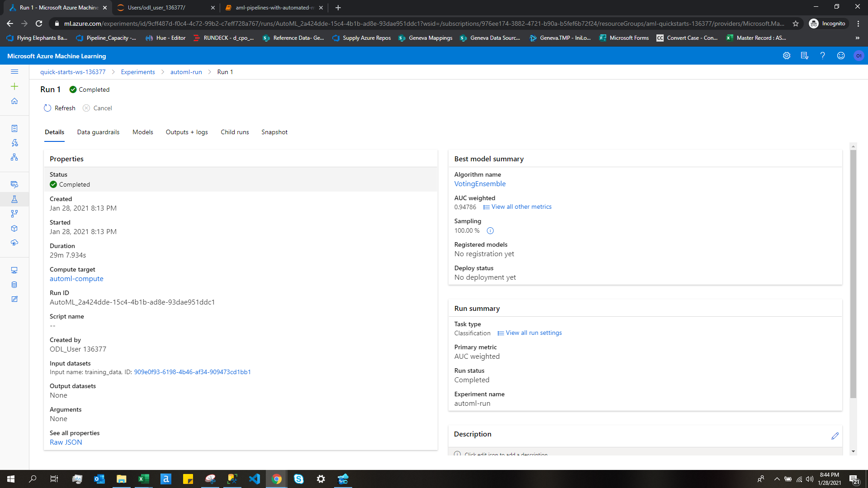The width and height of the screenshot is (868, 488).
Task: Open the Settings gear in the Azure header
Action: pos(787,56)
